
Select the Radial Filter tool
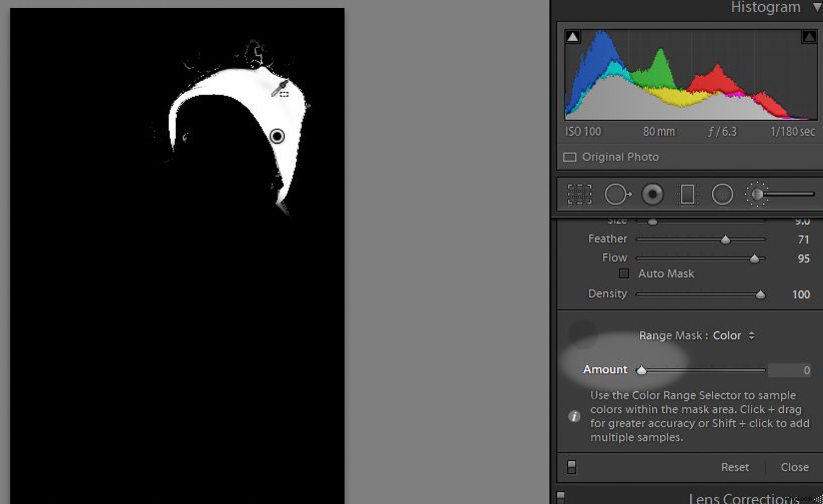click(x=723, y=194)
